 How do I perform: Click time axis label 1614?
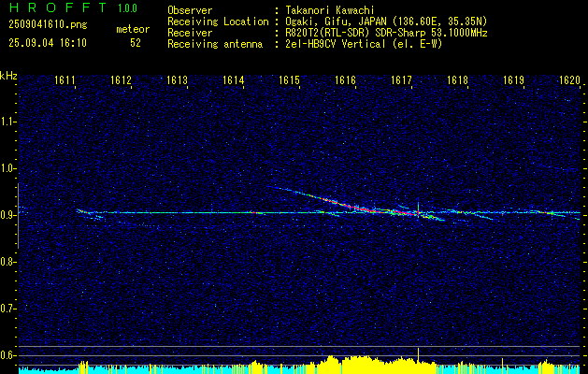click(234, 79)
